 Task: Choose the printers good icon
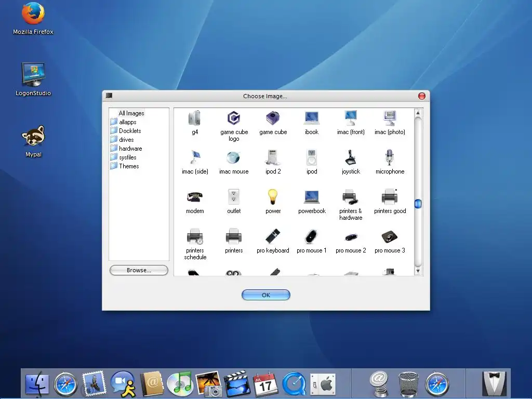pos(390,197)
